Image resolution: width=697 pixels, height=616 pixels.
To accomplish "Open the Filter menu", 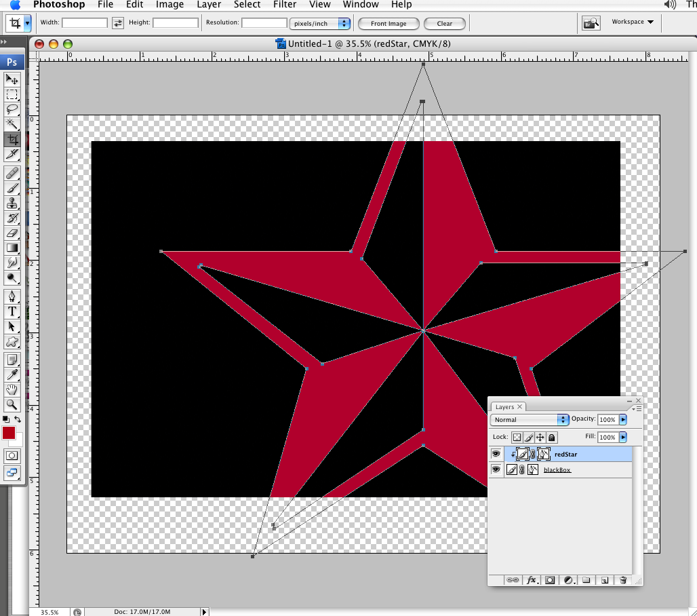I will (285, 5).
